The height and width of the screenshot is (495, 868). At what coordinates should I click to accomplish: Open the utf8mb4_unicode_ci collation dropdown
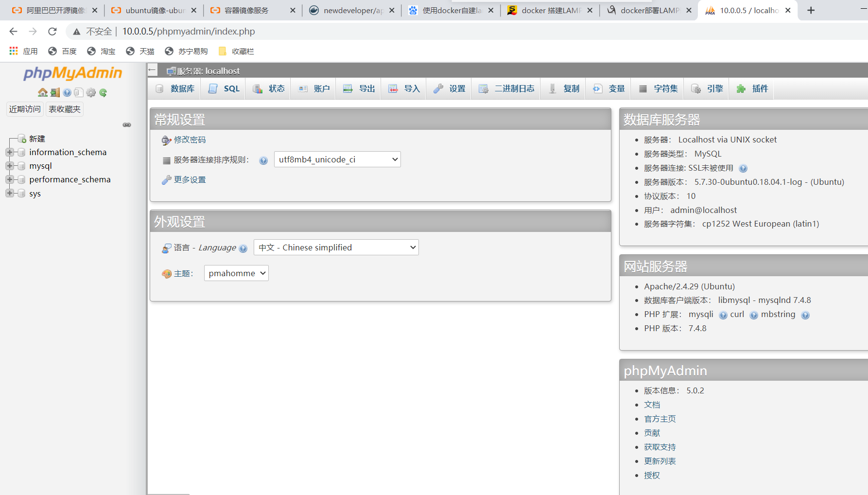click(337, 159)
